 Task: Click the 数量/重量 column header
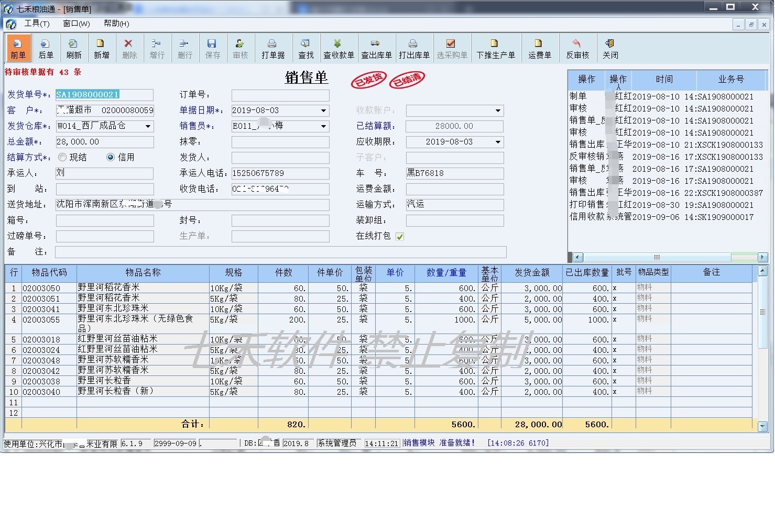pyautogui.click(x=446, y=273)
